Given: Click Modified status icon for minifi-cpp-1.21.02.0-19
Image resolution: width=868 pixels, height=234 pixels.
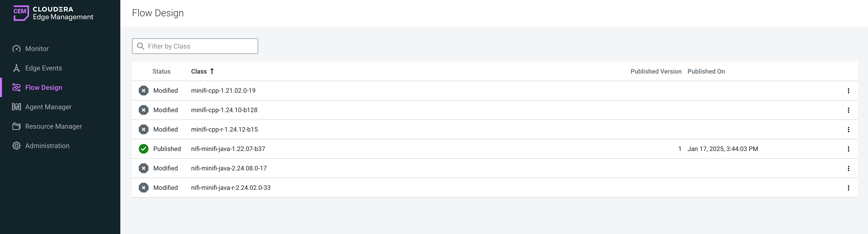Looking at the screenshot, I should coord(144,91).
